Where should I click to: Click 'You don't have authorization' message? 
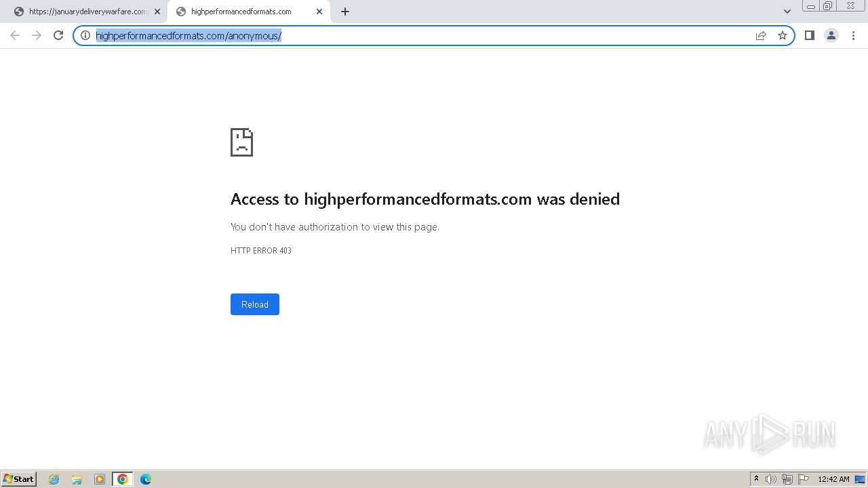[335, 227]
